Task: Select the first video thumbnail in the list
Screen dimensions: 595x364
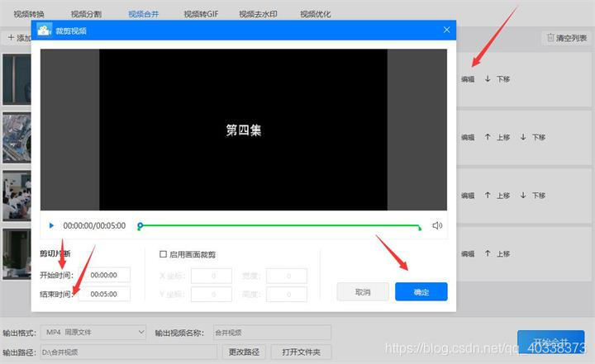Action: (x=17, y=79)
